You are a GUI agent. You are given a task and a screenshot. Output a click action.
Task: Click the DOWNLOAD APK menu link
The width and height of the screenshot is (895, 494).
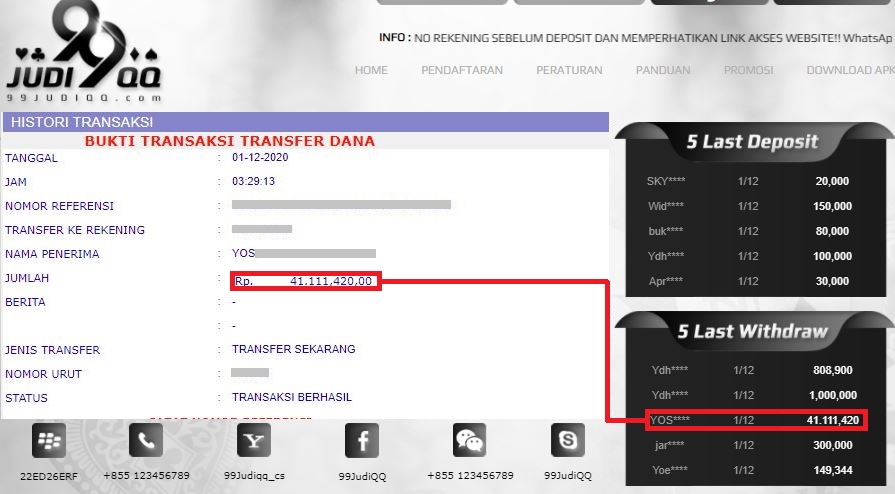pyautogui.click(x=850, y=70)
